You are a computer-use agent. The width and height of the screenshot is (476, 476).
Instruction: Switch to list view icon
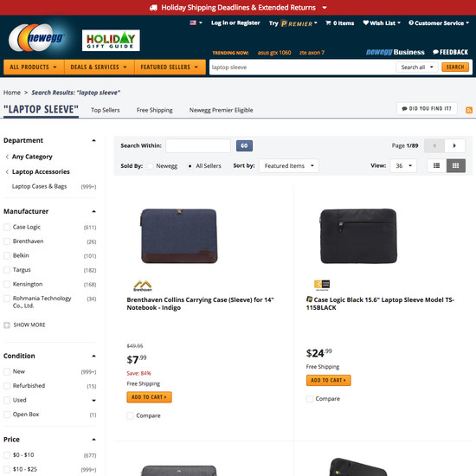click(x=436, y=166)
